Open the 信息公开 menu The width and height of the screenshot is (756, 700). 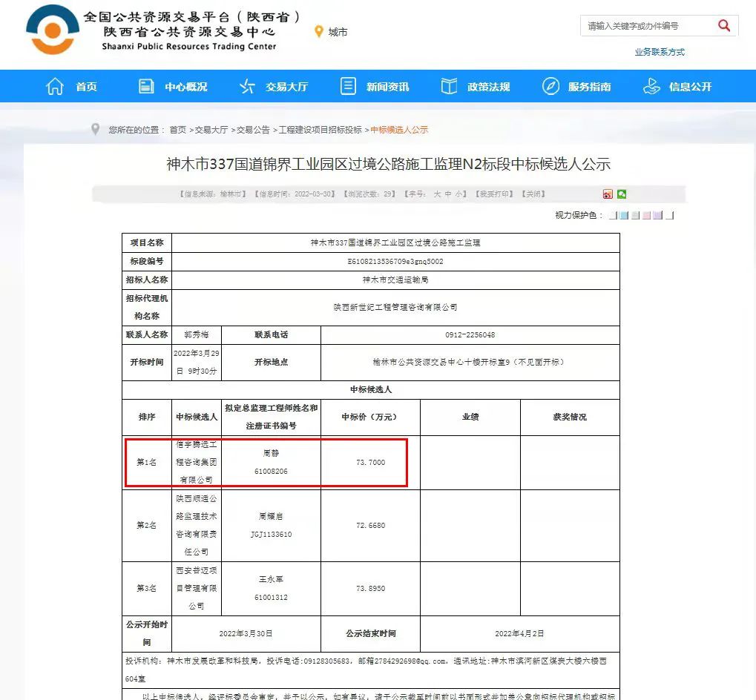coord(689,87)
